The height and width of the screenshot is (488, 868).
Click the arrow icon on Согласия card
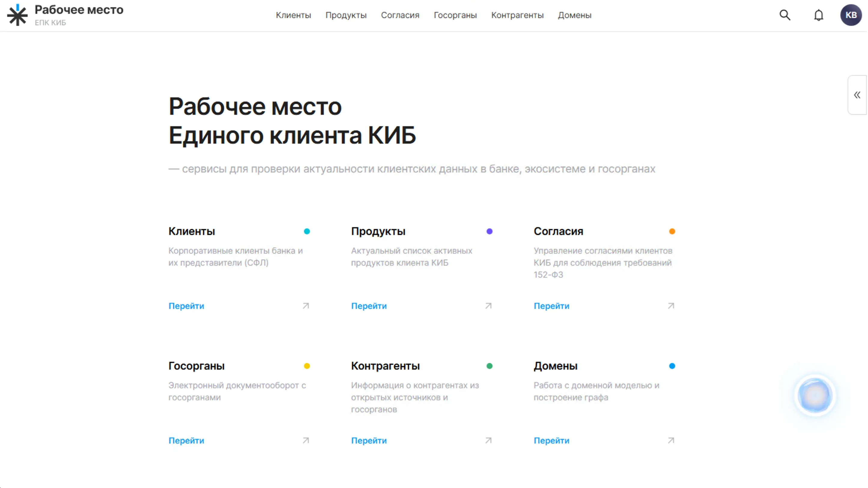click(671, 306)
